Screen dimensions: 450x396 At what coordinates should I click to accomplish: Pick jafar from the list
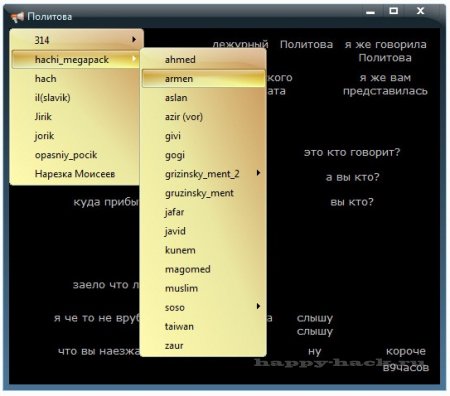(203, 212)
